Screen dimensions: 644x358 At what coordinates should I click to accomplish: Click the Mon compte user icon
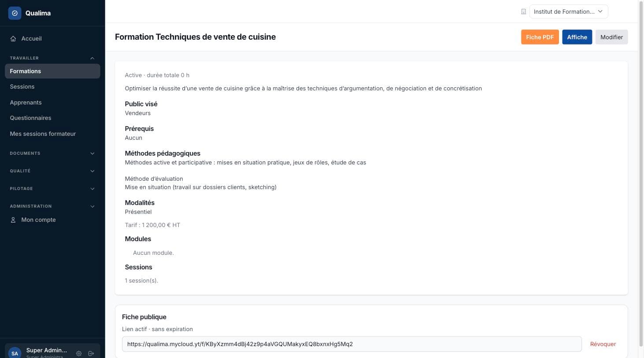pyautogui.click(x=13, y=220)
